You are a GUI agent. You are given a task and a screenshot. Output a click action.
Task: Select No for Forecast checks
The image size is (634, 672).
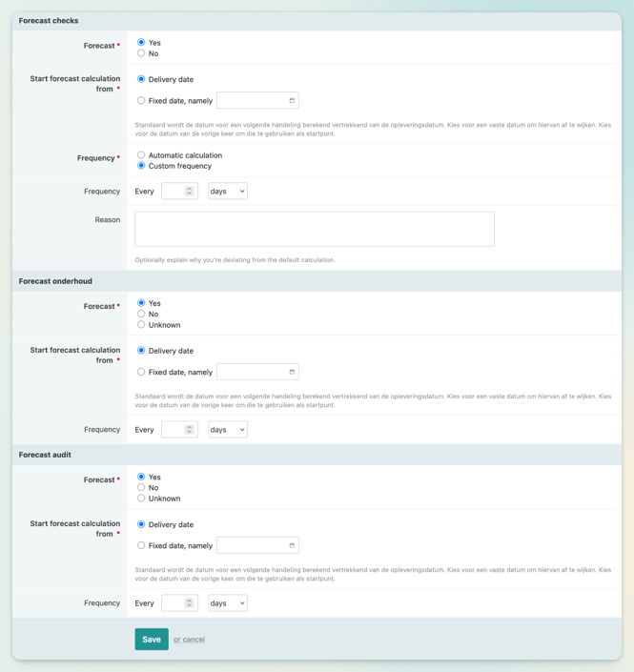141,53
